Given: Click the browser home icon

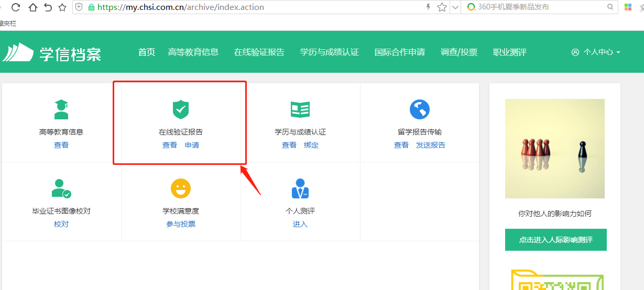Looking at the screenshot, I should (32, 7).
